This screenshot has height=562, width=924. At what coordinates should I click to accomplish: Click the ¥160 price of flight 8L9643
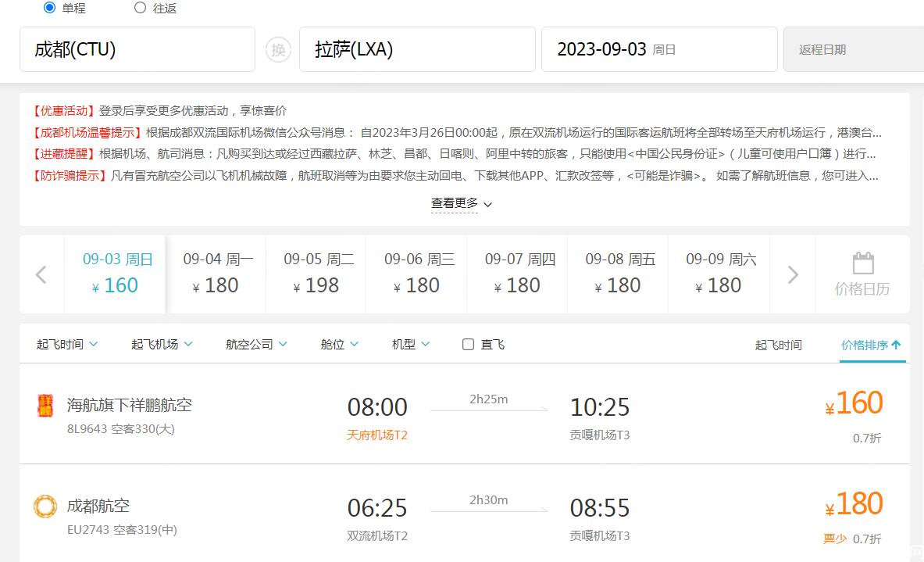tap(854, 404)
